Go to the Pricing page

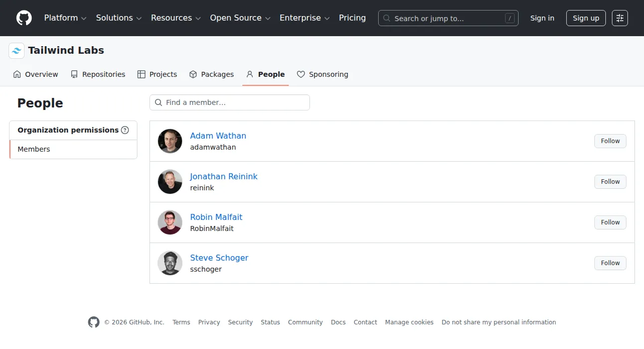pyautogui.click(x=352, y=18)
